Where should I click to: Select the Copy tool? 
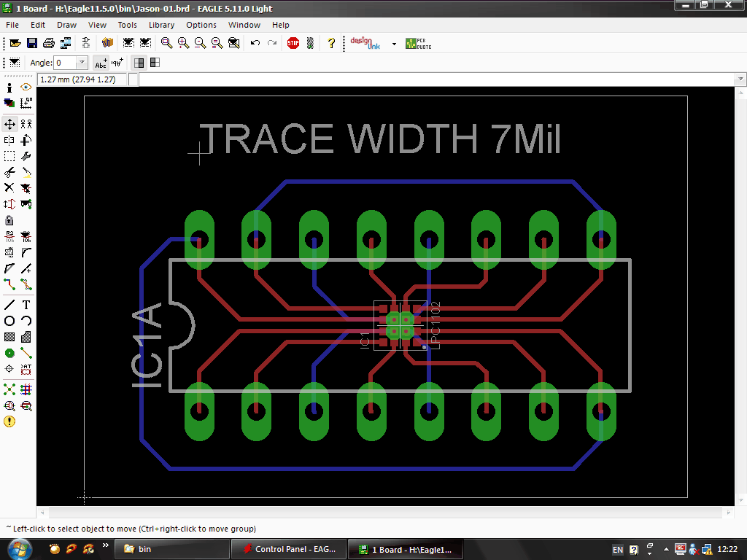click(26, 124)
